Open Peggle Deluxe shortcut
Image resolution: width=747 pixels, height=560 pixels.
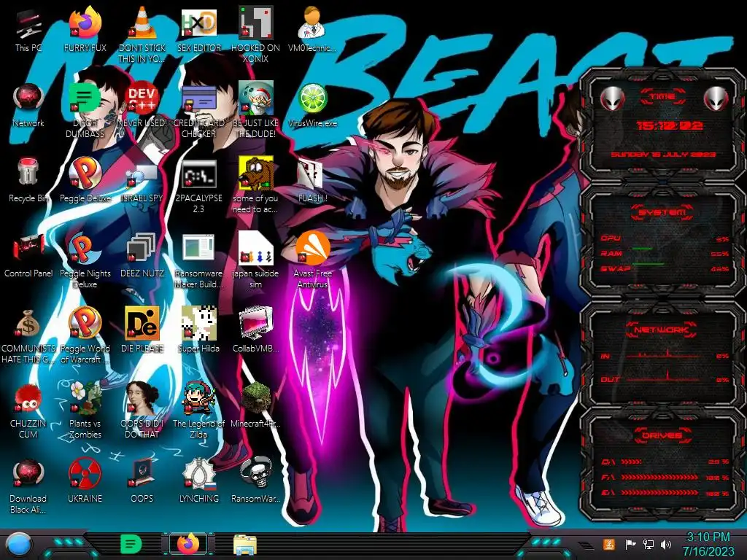click(85, 174)
